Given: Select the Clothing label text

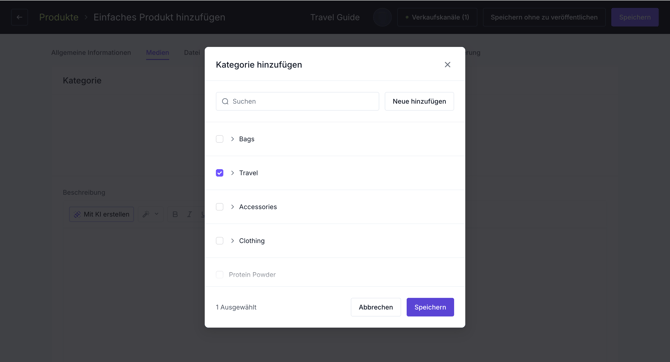Looking at the screenshot, I should point(252,241).
